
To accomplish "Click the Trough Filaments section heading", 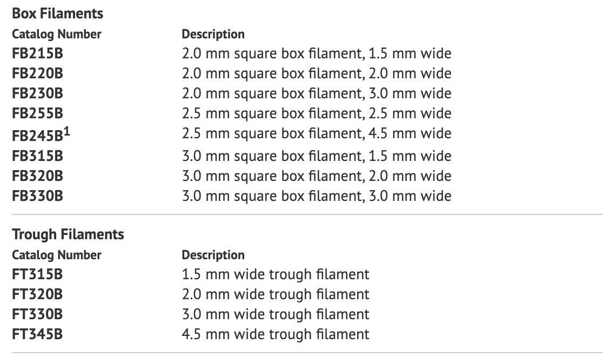I will 68,234.
